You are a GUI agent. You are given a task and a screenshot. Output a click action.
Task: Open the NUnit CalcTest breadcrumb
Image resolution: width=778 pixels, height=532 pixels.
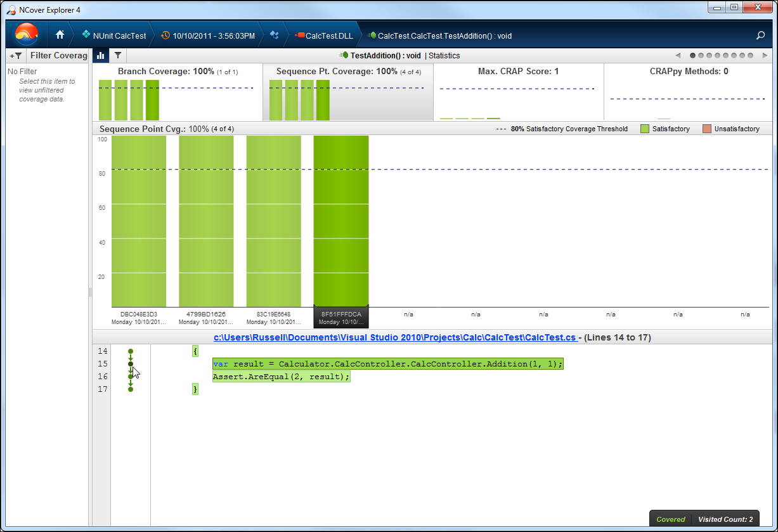pyautogui.click(x=114, y=36)
